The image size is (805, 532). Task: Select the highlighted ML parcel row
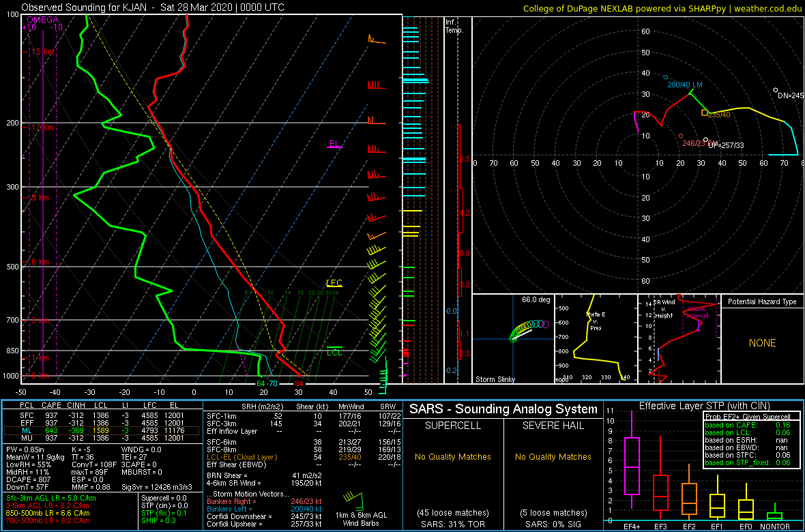point(103,430)
